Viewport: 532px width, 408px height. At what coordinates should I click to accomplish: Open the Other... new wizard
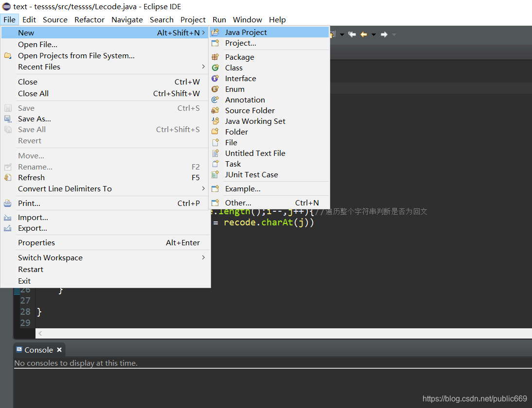pyautogui.click(x=269, y=203)
